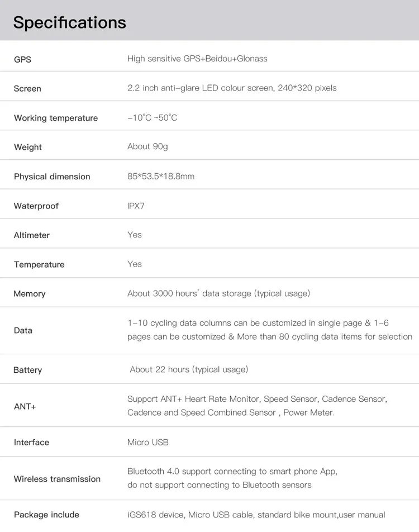419x532 pixels.
Task: Click the Specifications heading
Action: tap(70, 22)
